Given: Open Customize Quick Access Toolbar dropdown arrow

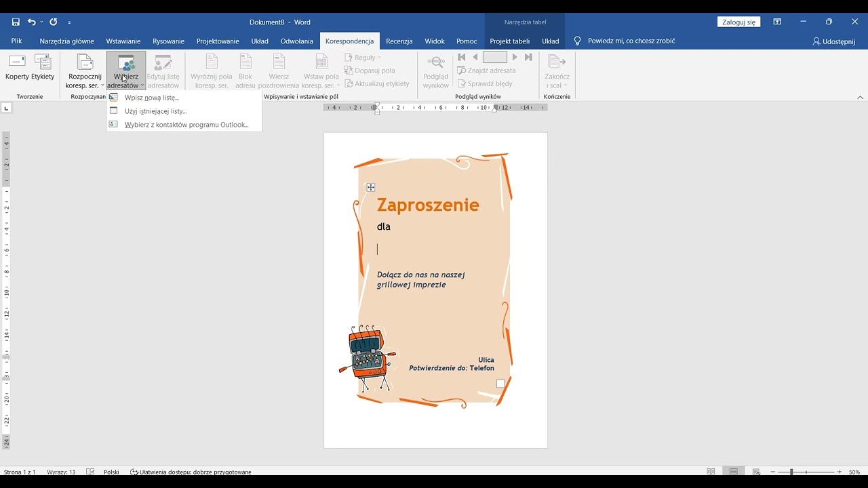Looking at the screenshot, I should click(69, 22).
